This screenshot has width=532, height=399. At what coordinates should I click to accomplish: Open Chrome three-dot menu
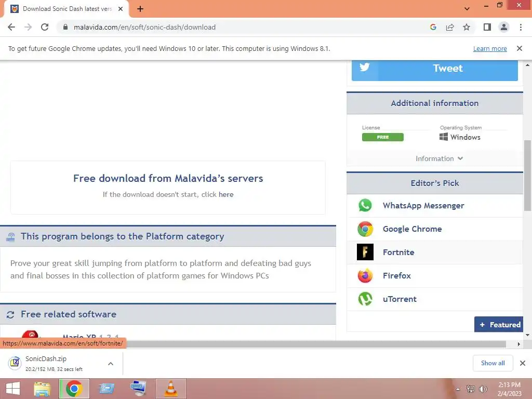pos(521,27)
